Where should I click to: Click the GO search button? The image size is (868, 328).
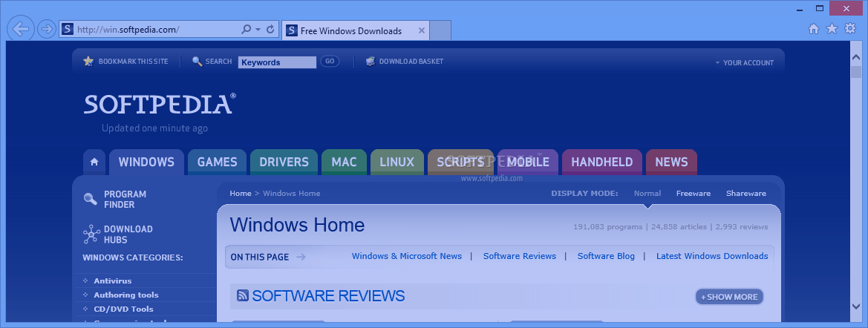(x=330, y=62)
